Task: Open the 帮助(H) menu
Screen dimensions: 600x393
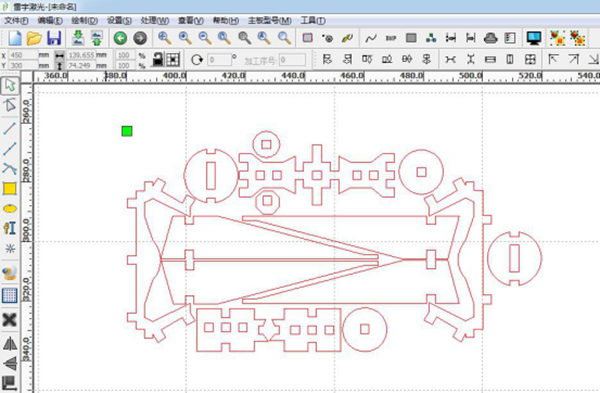Action: tap(226, 21)
